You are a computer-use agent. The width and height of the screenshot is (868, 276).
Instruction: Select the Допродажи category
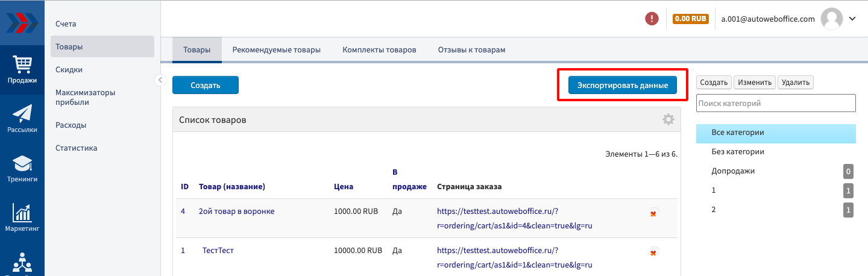[x=733, y=171]
